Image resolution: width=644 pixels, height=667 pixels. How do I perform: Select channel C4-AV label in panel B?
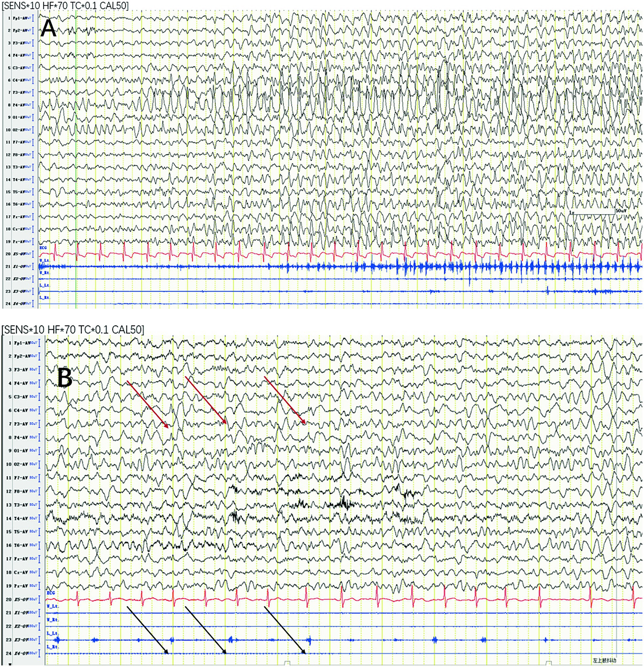(x=21, y=410)
